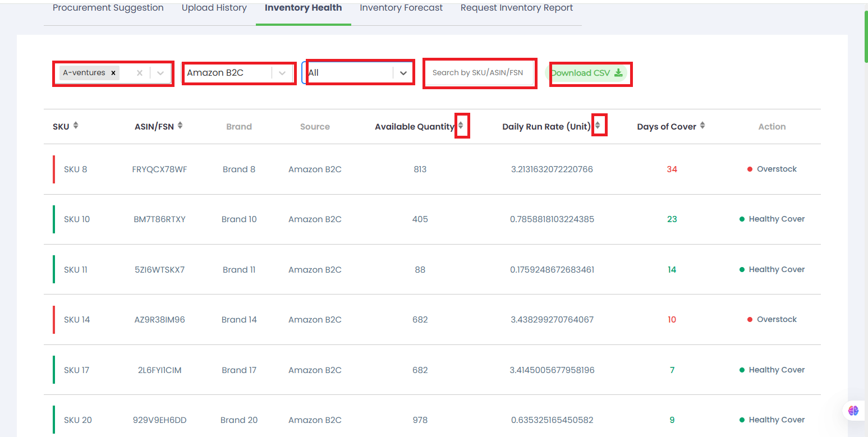Click Overstock status for SKU 14
Viewport: 868px width, 437px height.
[x=777, y=320]
